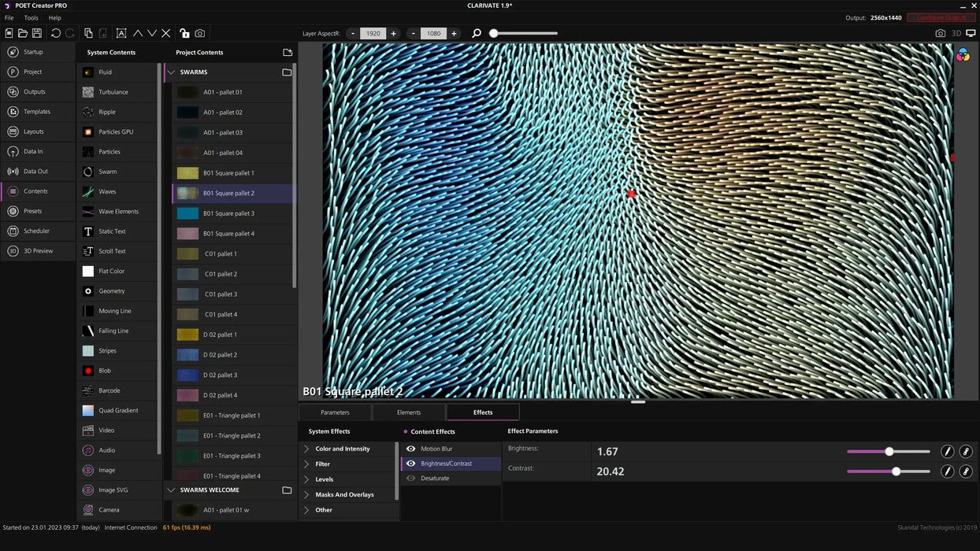
Task: Open the Scheduler section in the sidebar
Action: (36, 231)
